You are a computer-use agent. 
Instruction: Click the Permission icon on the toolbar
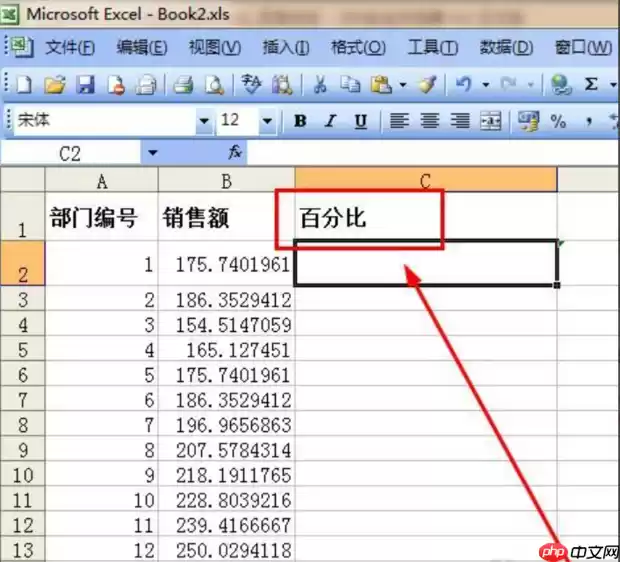click(116, 84)
